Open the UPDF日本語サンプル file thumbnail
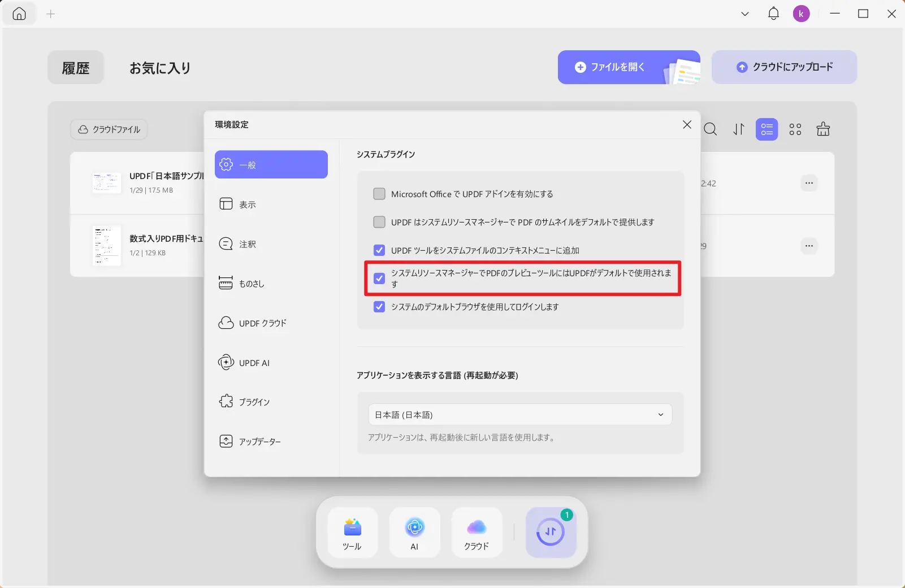Viewport: 905px width, 588px height. (x=107, y=183)
